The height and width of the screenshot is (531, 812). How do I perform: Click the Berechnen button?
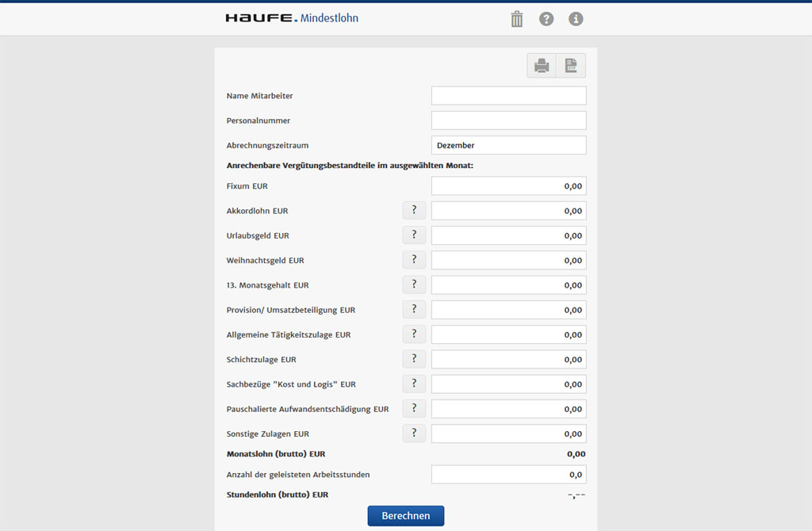click(405, 516)
